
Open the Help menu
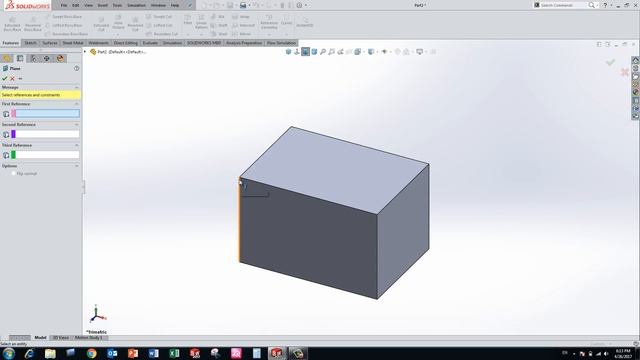(175, 5)
